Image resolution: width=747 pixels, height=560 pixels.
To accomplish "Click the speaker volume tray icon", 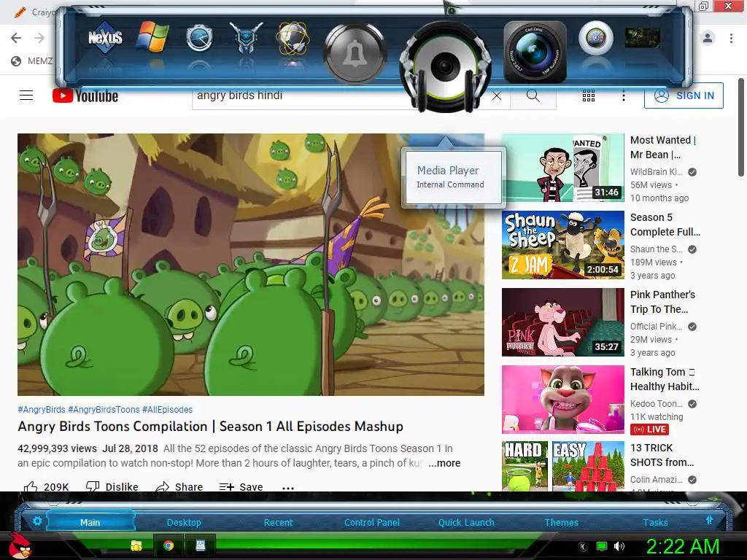I will tap(619, 546).
